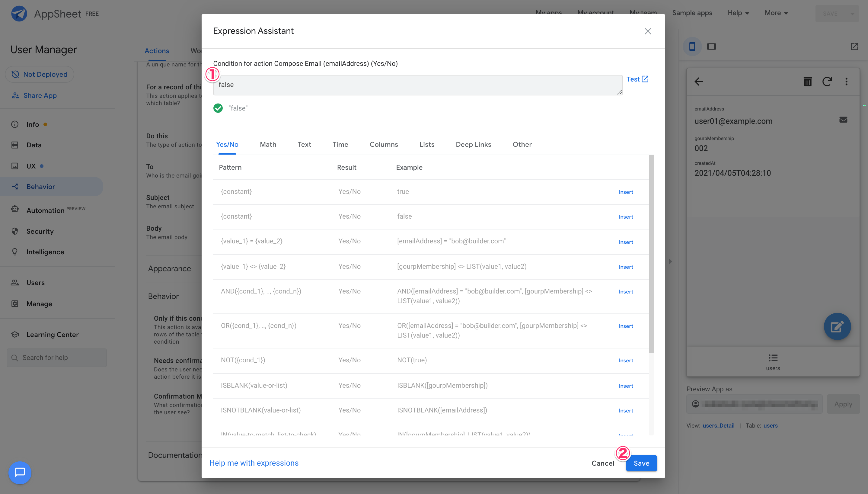Click the pattern list vertical scrollbar
Viewport: 868px width, 494px height.
(x=651, y=255)
